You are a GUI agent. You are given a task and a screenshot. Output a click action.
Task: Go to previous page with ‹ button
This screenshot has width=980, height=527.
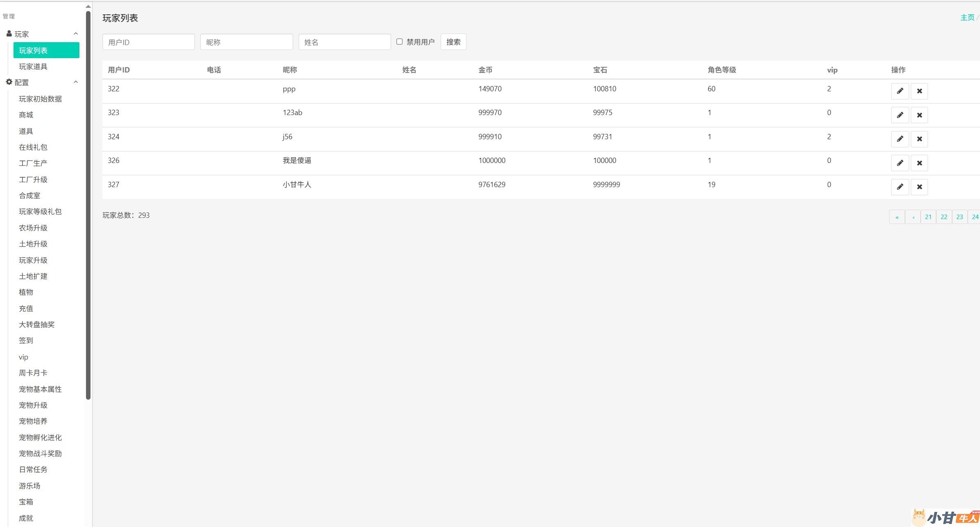coord(913,217)
